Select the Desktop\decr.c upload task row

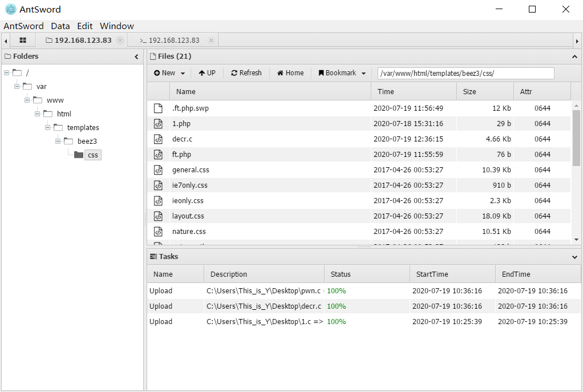click(363, 306)
